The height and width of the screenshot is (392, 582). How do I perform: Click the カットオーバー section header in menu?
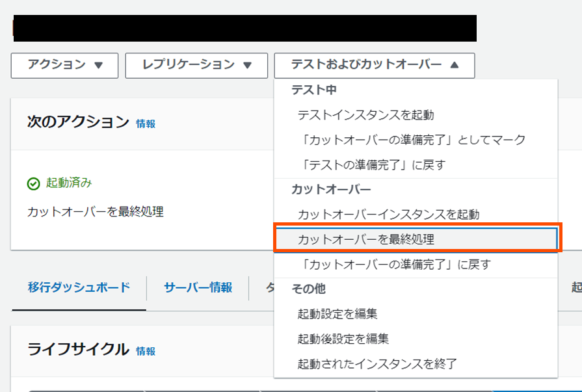[331, 189]
